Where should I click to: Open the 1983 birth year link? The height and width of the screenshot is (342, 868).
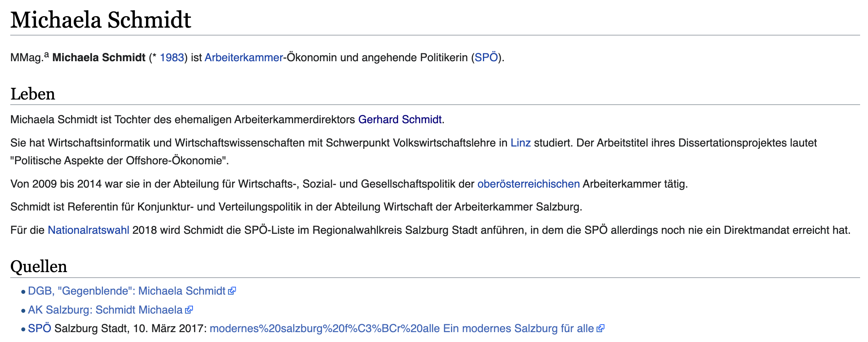click(172, 58)
